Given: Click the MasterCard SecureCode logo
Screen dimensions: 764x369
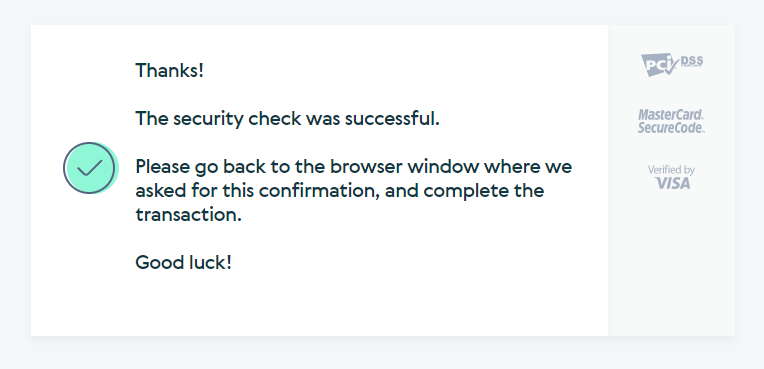Looking at the screenshot, I should tap(671, 121).
